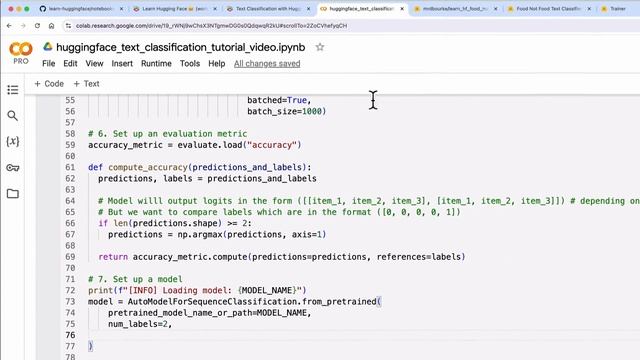Open the table of contents sidebar icon
The width and height of the screenshot is (640, 360).
click(13, 90)
